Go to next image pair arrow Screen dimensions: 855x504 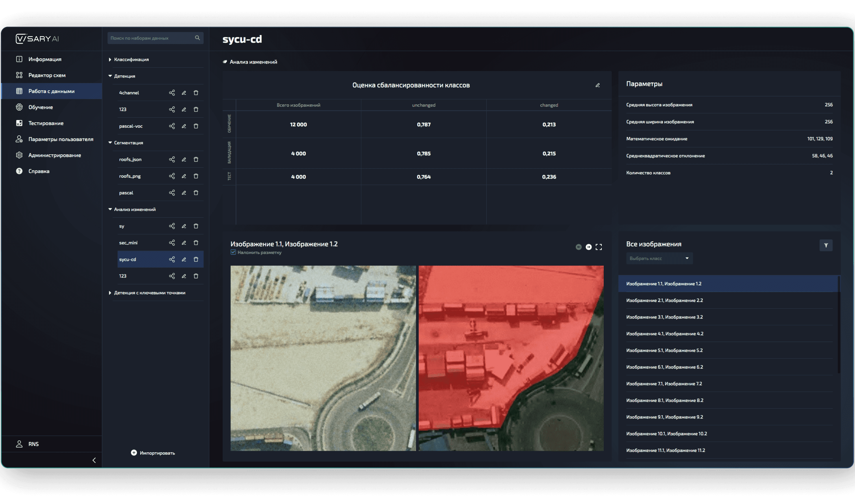pyautogui.click(x=589, y=247)
